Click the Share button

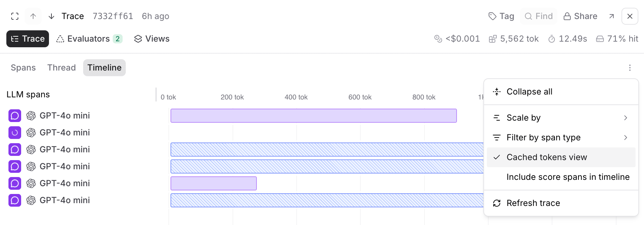click(x=580, y=16)
